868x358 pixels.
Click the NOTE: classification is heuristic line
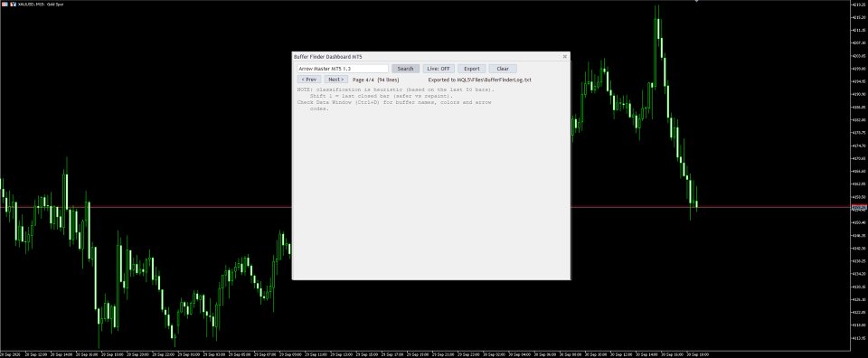coord(396,89)
